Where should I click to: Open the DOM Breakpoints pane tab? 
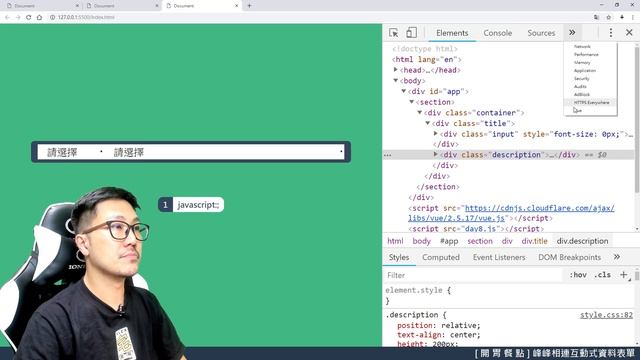(x=569, y=257)
